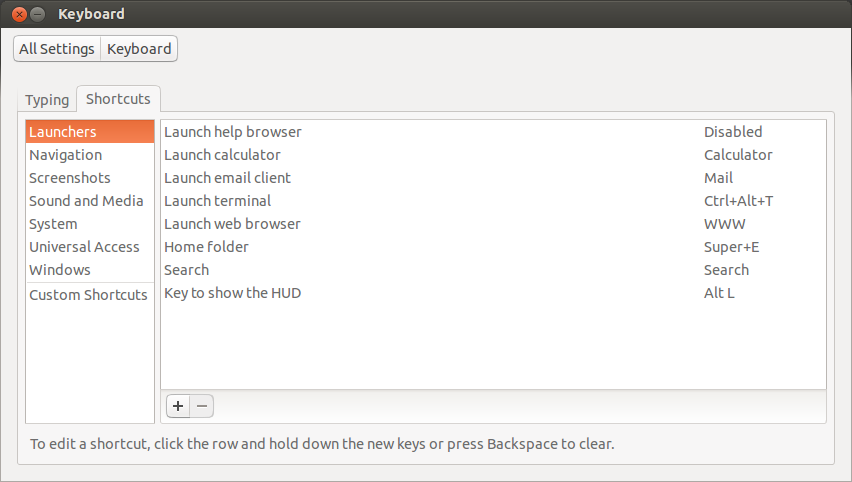Screen dimensions: 852x482
Task: Click the minus icon to remove shortcut
Action: click(x=202, y=406)
